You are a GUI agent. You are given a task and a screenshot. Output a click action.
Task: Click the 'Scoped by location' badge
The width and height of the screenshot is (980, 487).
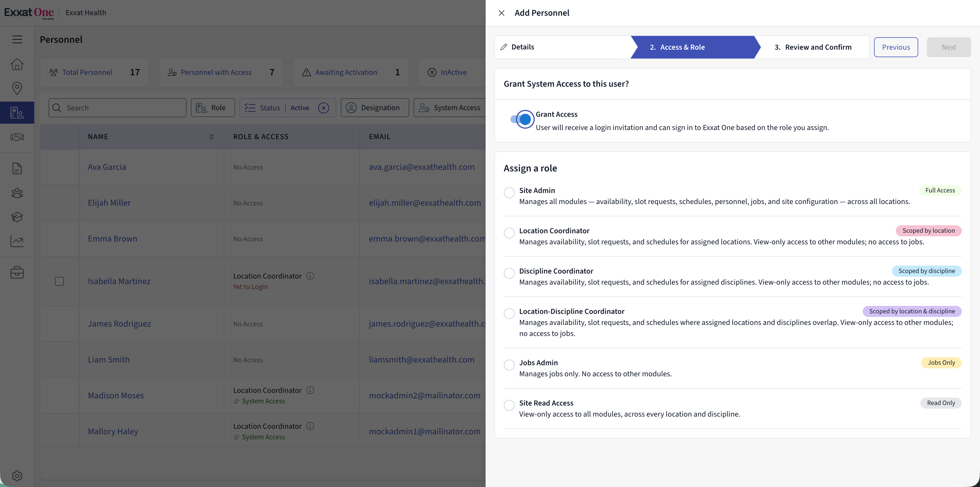click(x=929, y=231)
